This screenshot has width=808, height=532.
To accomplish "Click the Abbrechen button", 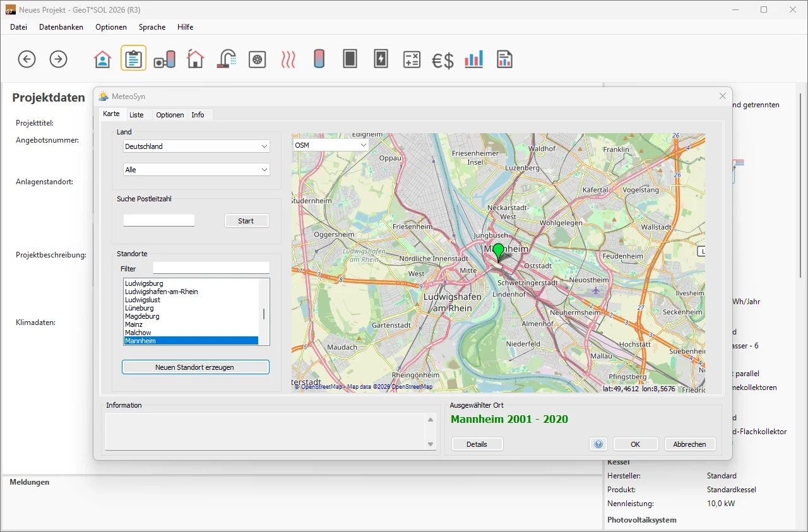I will click(x=689, y=444).
